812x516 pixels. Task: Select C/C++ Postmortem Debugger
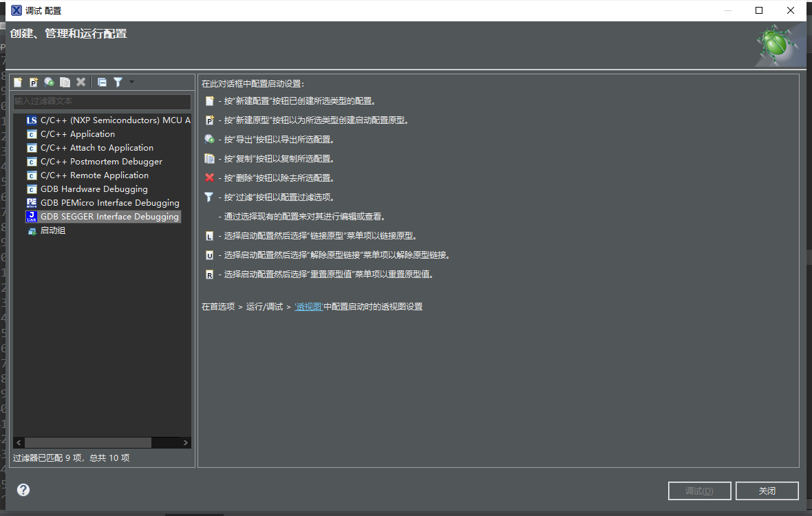[x=95, y=162]
